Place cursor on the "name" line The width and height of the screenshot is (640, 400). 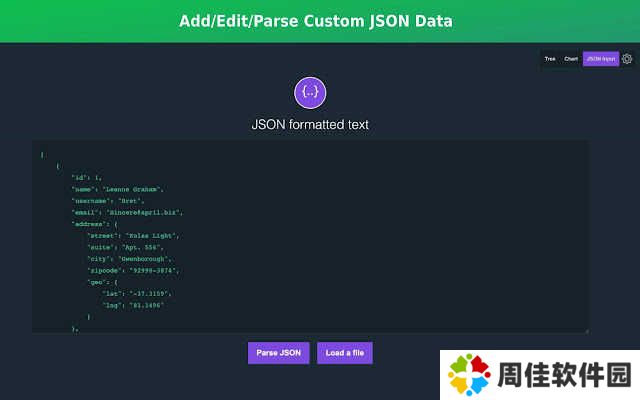click(116, 188)
